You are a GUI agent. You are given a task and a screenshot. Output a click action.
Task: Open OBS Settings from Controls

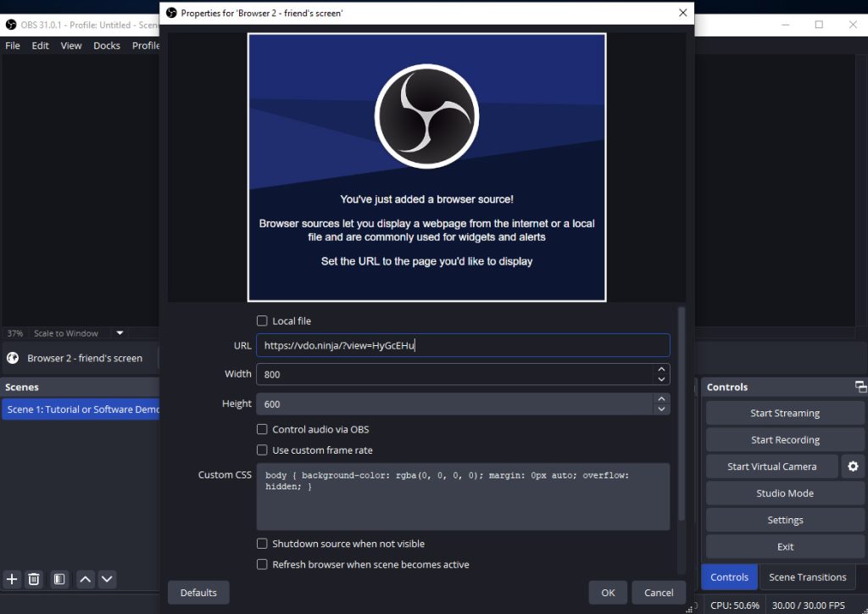pos(785,520)
